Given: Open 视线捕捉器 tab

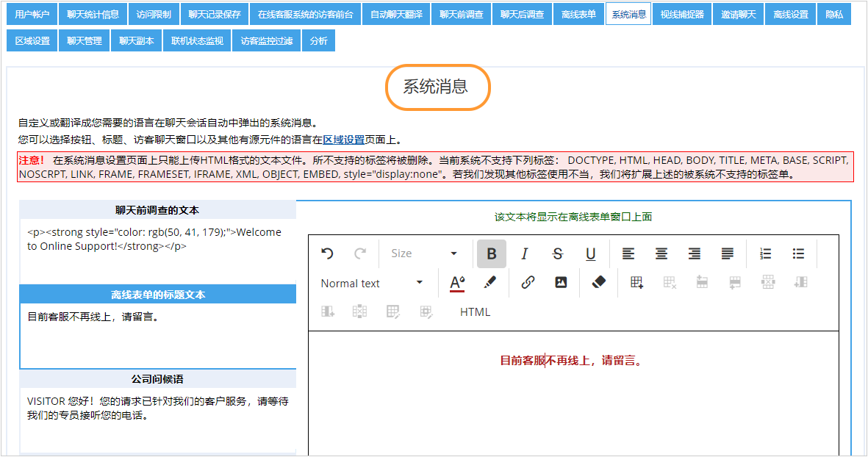Looking at the screenshot, I should (x=682, y=15).
